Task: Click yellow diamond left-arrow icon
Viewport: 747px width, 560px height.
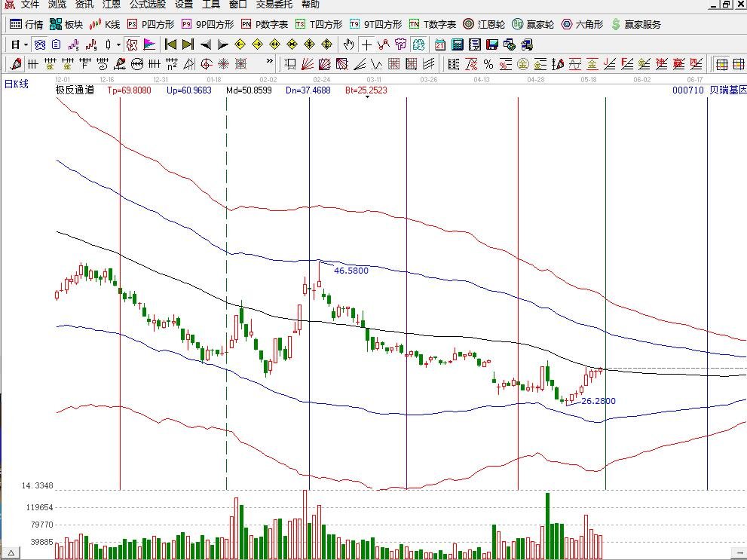Action: tap(240, 44)
